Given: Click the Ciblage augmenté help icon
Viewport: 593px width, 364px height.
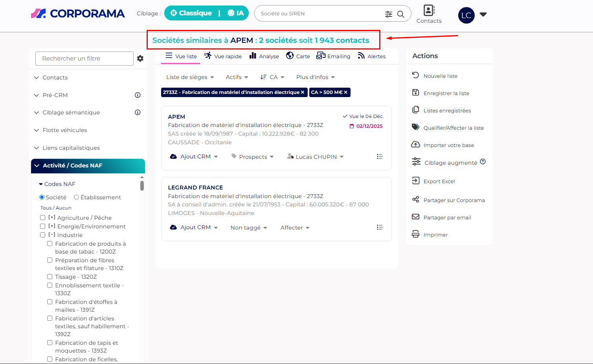Looking at the screenshot, I should [x=483, y=162].
